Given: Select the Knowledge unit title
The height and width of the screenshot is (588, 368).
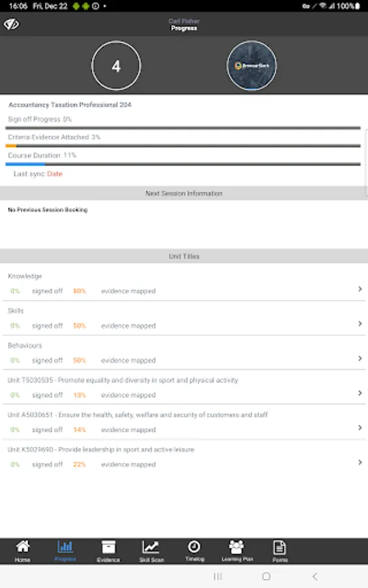Looking at the screenshot, I should click(25, 276).
